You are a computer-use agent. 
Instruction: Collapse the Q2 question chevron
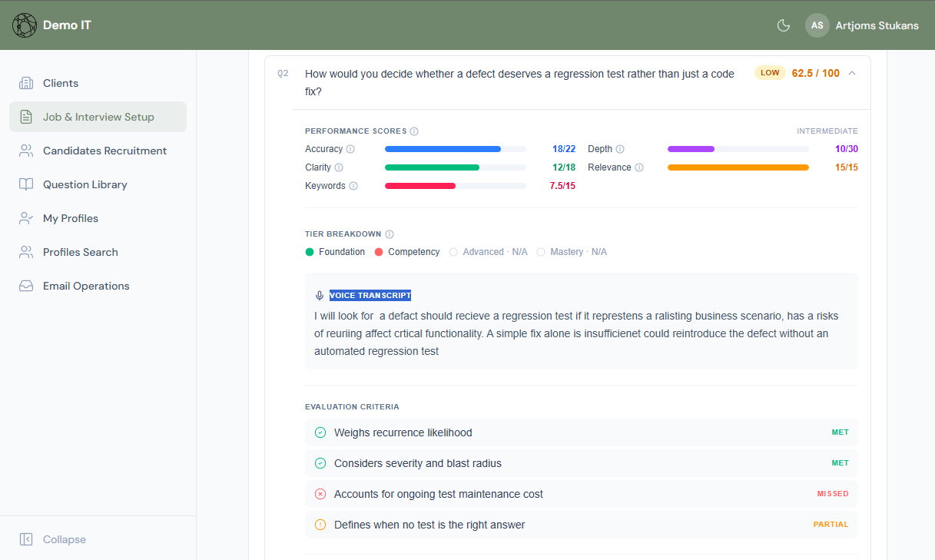(x=852, y=73)
